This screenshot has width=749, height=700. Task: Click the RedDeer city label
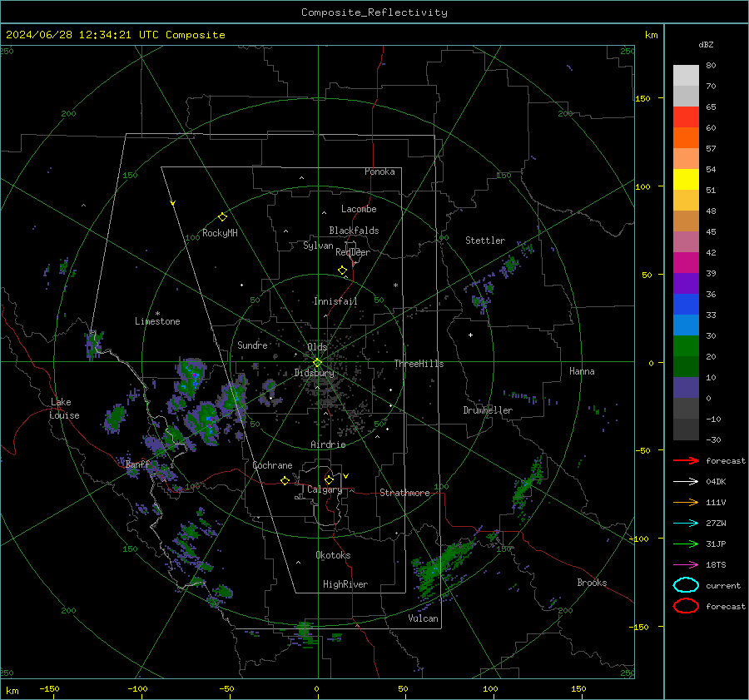coord(353,252)
